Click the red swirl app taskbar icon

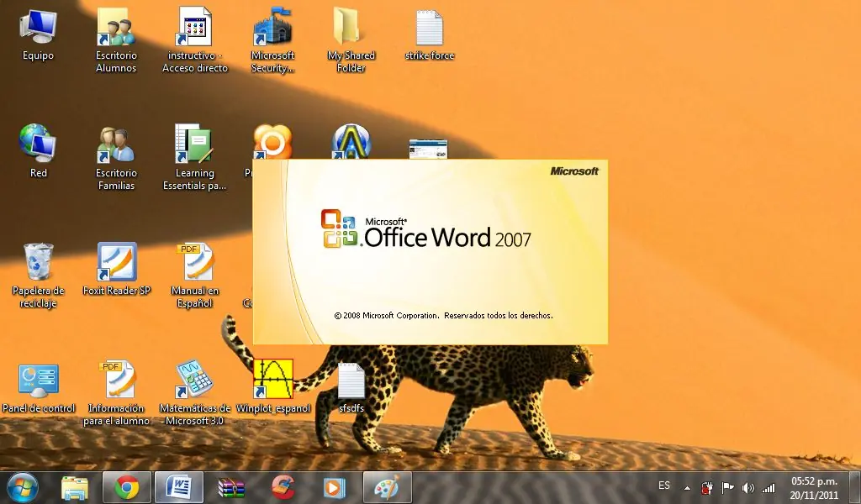coord(283,487)
